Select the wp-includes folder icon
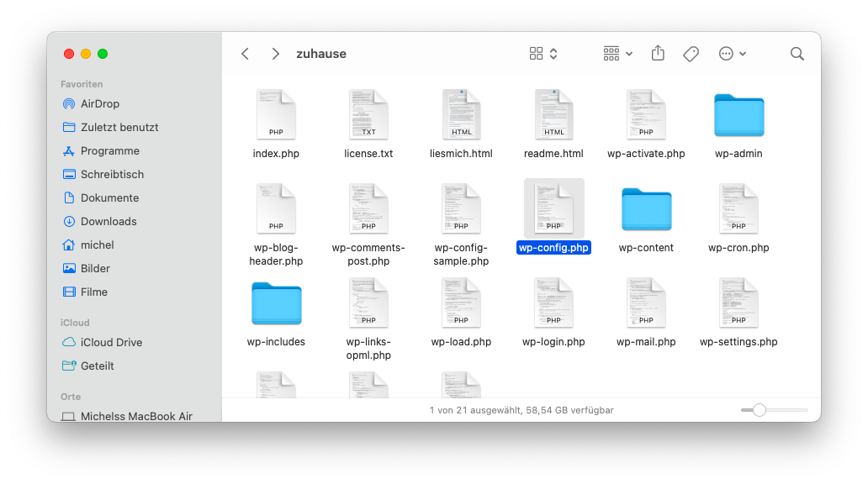Viewport: 868px width, 484px height. coord(276,303)
